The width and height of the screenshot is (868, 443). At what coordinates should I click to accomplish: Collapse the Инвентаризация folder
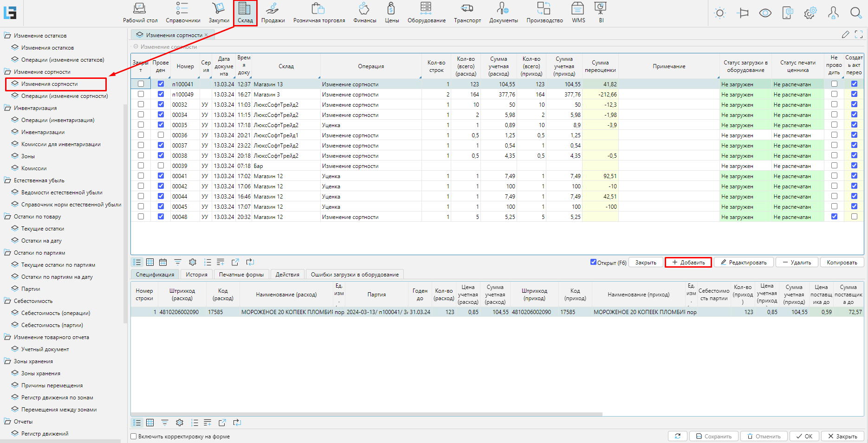click(7, 108)
